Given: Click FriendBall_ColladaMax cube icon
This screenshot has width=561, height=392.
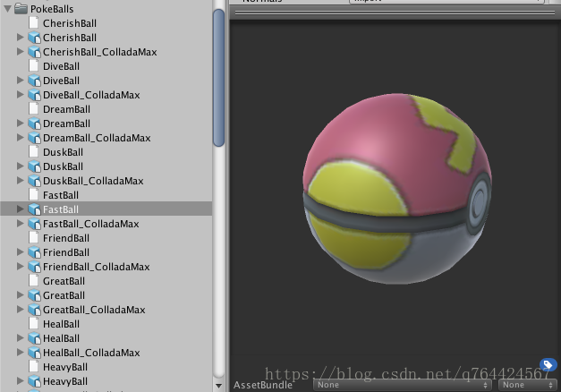Looking at the screenshot, I should [34, 267].
